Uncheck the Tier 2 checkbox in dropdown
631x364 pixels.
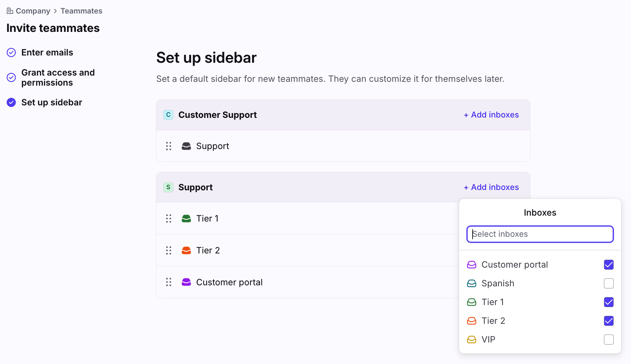point(608,321)
